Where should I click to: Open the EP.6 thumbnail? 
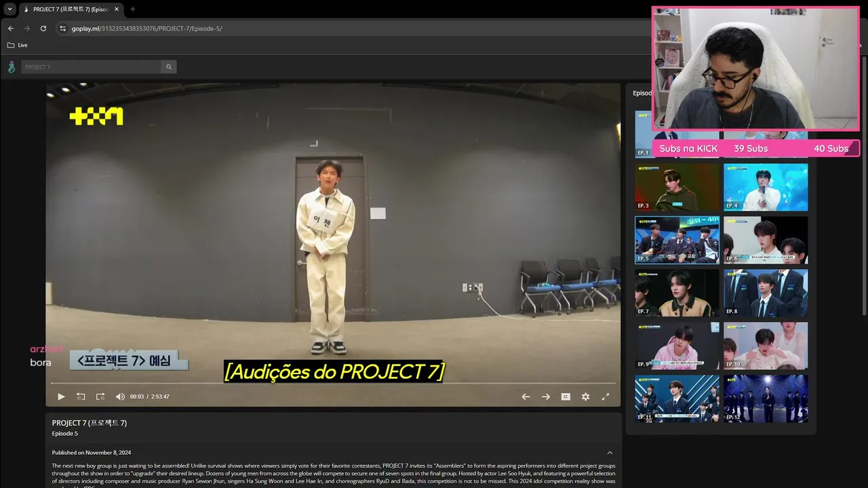[766, 240]
